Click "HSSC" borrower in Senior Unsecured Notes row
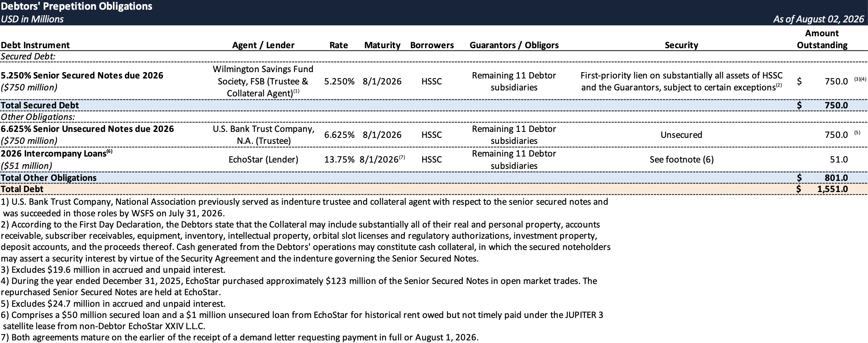The height and width of the screenshot is (343, 868). [x=432, y=135]
